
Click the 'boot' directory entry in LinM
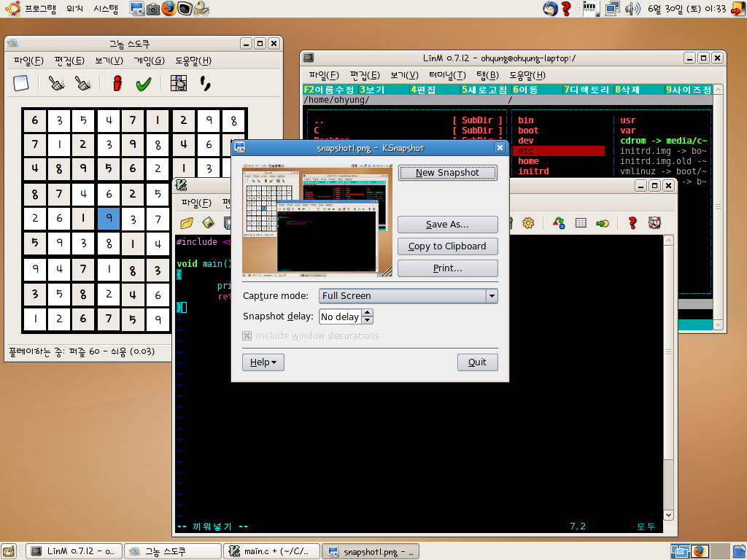pos(528,131)
